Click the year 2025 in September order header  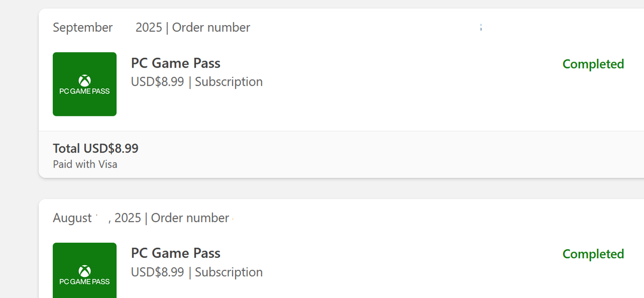[x=148, y=28]
